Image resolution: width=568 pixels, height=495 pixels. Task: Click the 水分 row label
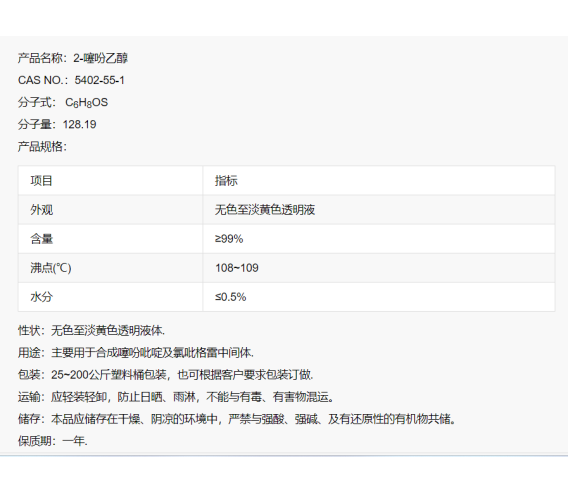click(42, 297)
